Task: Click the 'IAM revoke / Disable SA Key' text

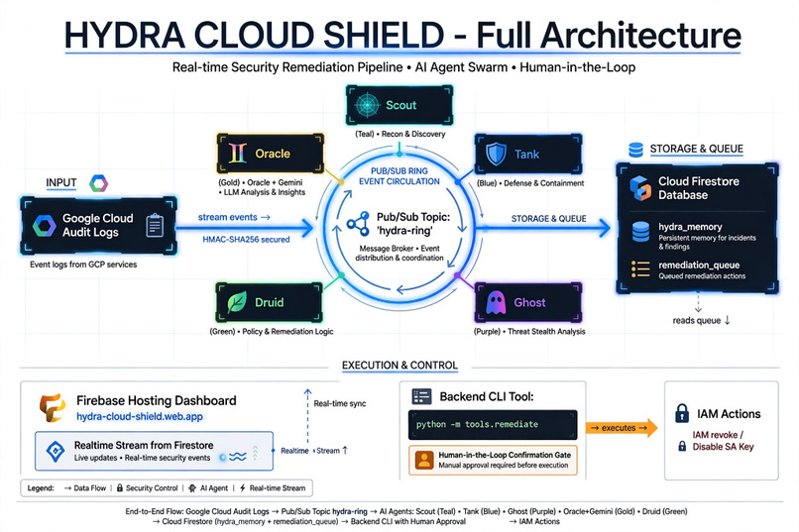Action: [723, 441]
